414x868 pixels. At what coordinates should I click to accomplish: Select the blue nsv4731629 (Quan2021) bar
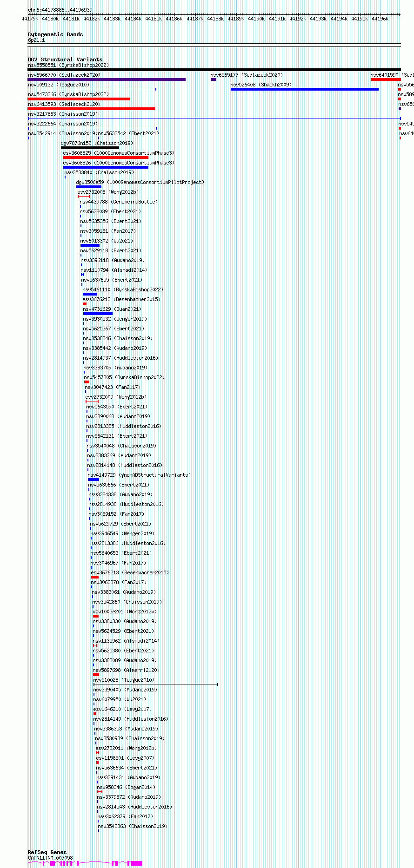click(x=98, y=314)
